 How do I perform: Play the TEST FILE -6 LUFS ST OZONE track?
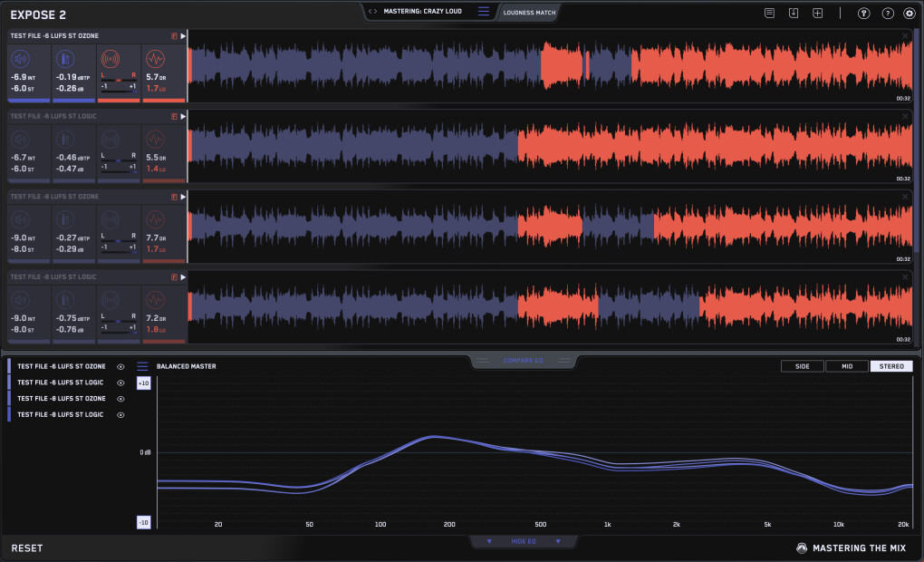[x=183, y=36]
